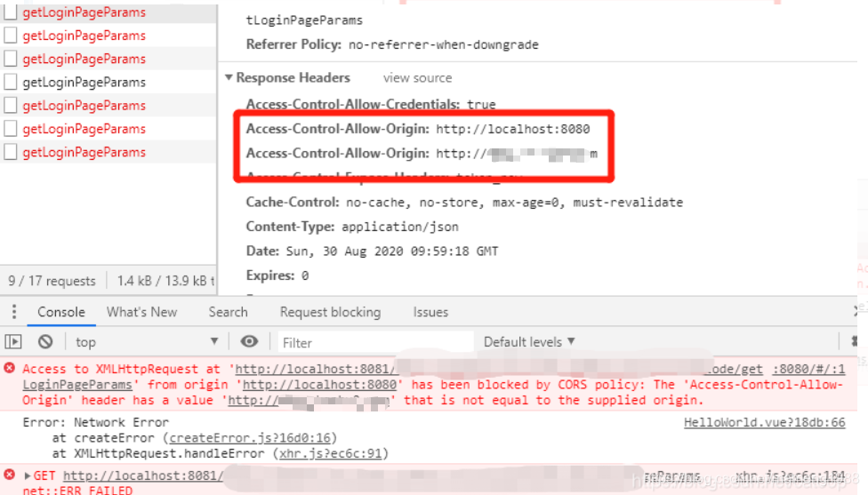
Task: Click the error icon beside the GET failure
Action: tap(10, 475)
